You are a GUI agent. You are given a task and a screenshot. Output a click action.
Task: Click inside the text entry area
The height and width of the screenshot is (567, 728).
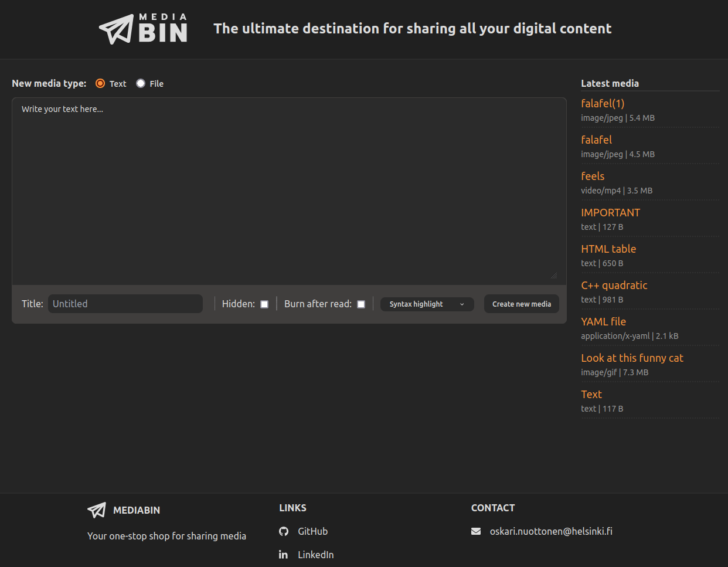click(288, 188)
